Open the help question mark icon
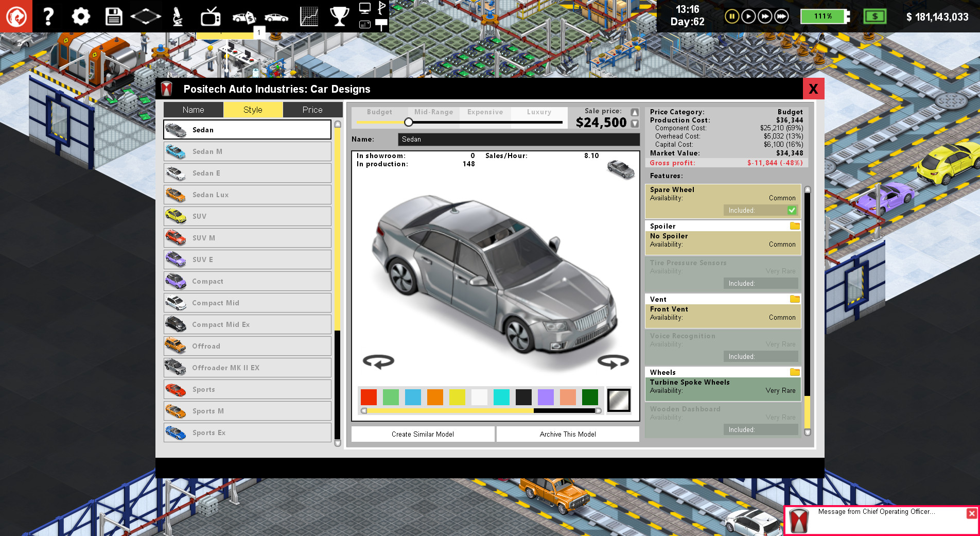The height and width of the screenshot is (536, 980). coord(48,16)
